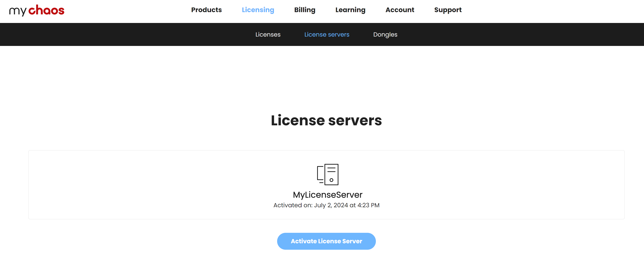Click the Activate License Server button
Screen dimensions: 644x269
(x=326, y=241)
